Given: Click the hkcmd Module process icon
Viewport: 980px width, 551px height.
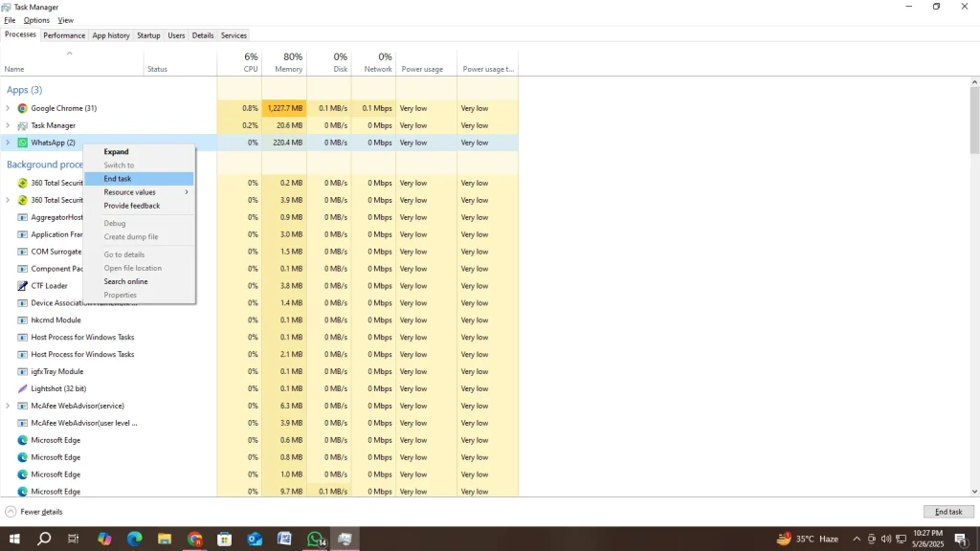Looking at the screenshot, I should (x=23, y=320).
